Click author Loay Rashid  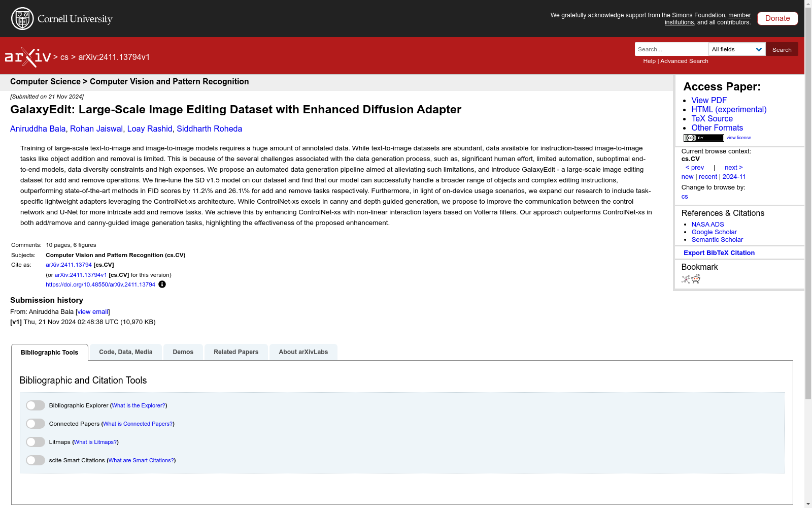[x=150, y=129]
